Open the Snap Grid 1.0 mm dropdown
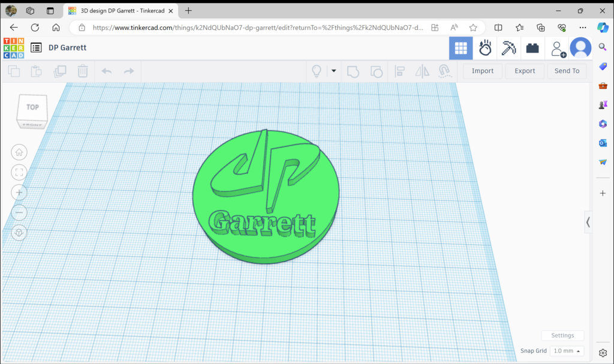 point(567,351)
